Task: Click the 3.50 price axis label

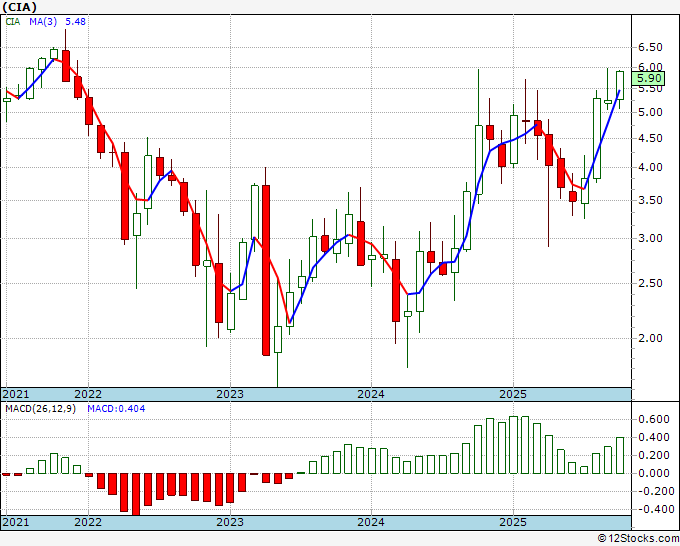Action: (x=650, y=200)
